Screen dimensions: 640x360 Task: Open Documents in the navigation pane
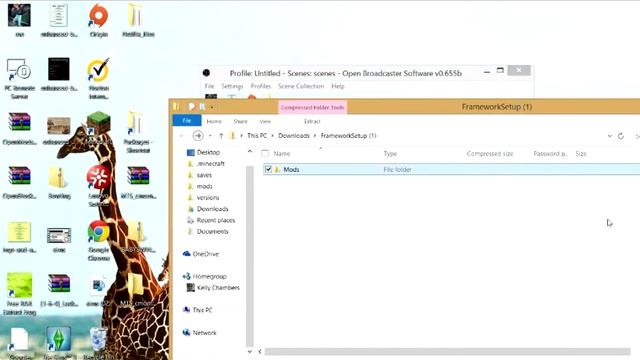(207, 231)
